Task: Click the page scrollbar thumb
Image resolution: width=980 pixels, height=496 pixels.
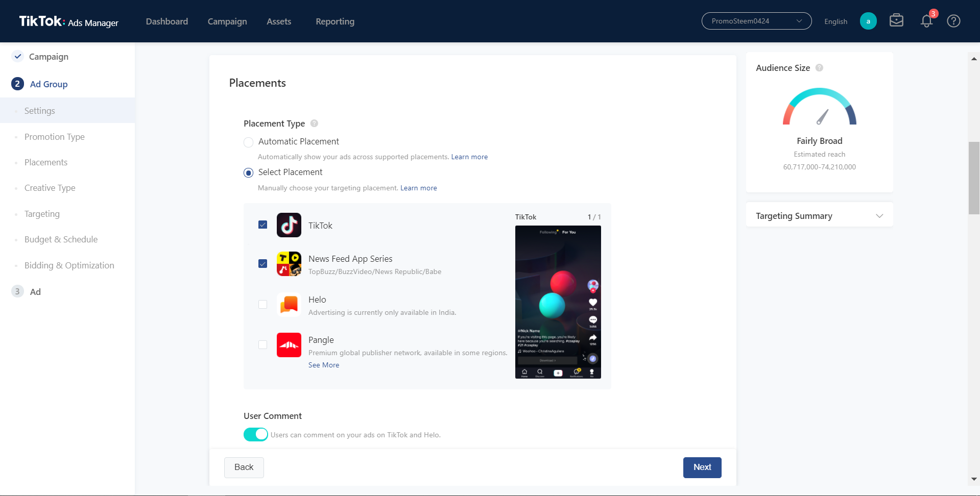Action: [974, 178]
